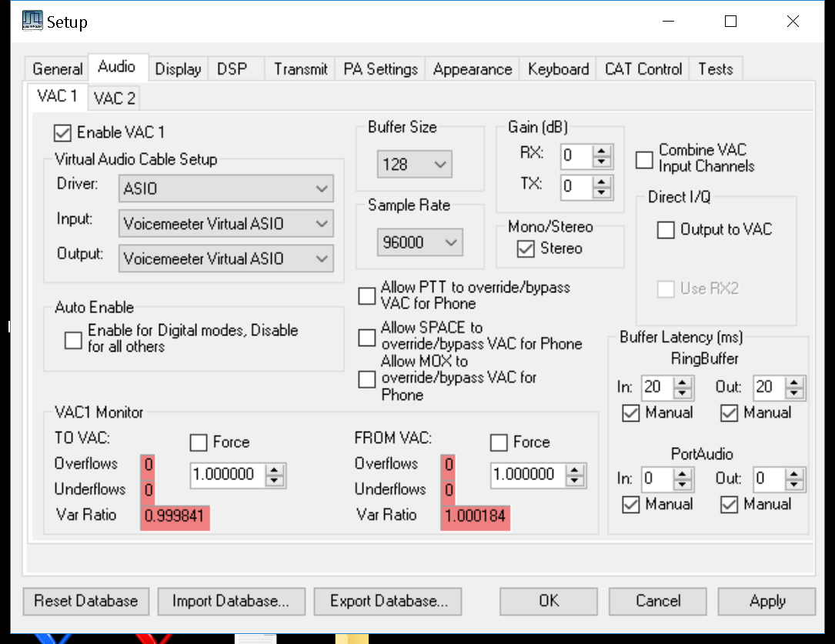Increase the TO VAC force ratio

[x=274, y=470]
